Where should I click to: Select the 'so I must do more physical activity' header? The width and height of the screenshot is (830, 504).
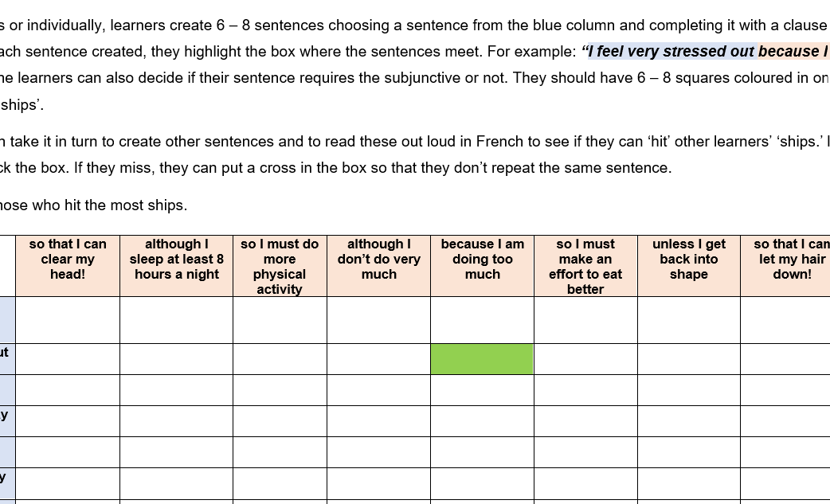[280, 266]
